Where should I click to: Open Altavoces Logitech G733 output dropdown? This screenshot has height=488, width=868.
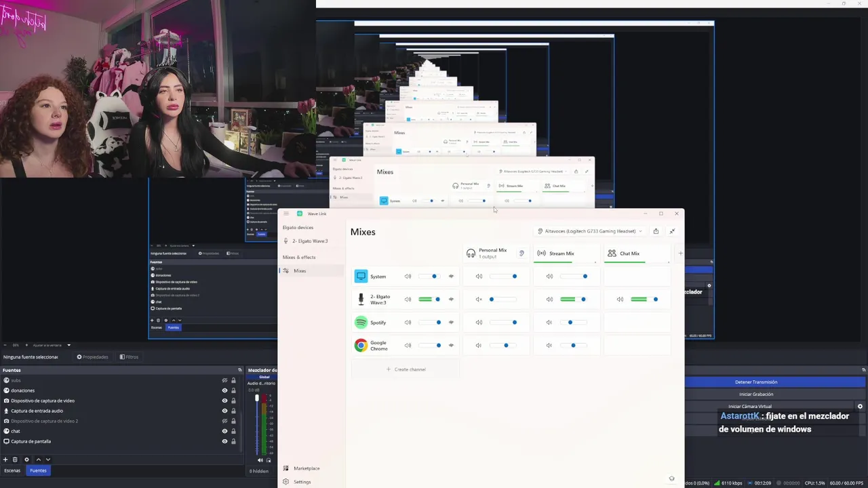pyautogui.click(x=590, y=231)
